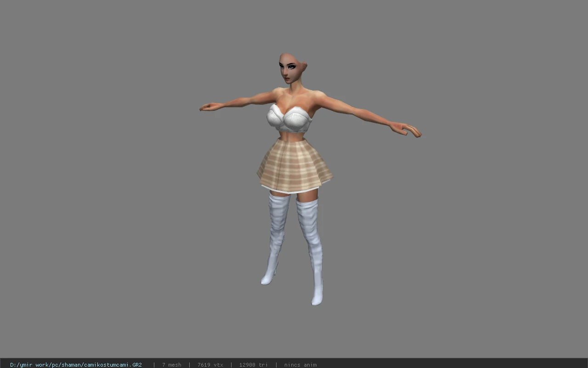Screen dimensions: 588x368
Task: Click the 3D character model in viewport
Action: 310,179
